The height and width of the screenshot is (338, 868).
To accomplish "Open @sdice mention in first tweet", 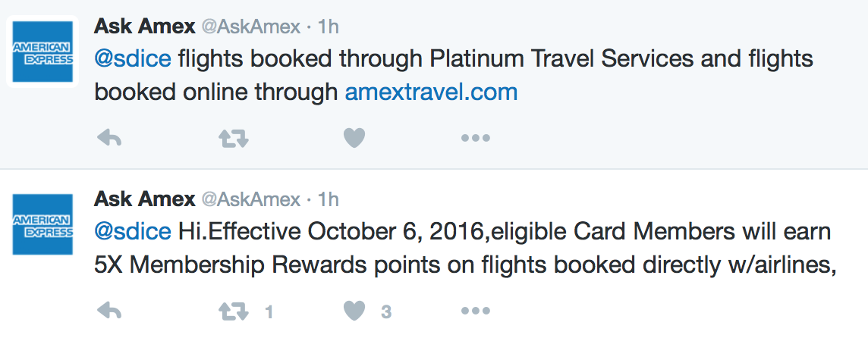I will 133,58.
